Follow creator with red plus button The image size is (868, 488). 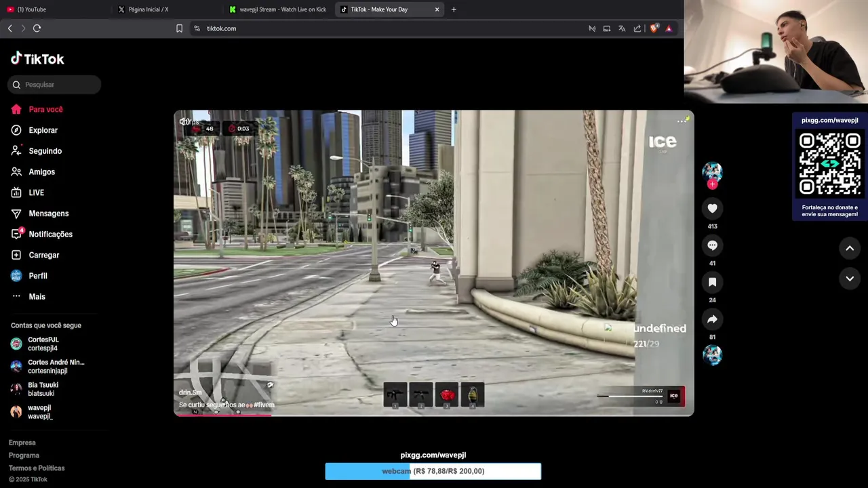pyautogui.click(x=712, y=184)
